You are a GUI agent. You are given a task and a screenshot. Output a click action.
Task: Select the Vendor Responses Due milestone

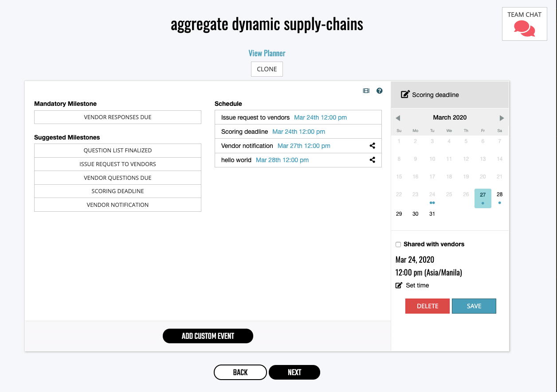pos(118,117)
